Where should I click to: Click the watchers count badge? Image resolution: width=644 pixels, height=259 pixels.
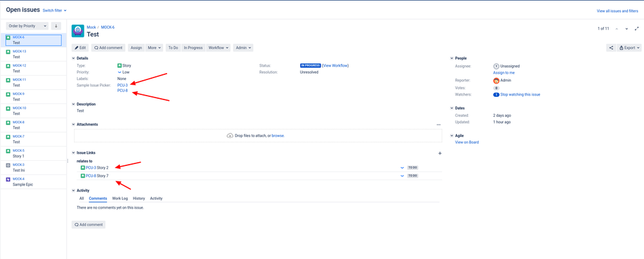[496, 94]
